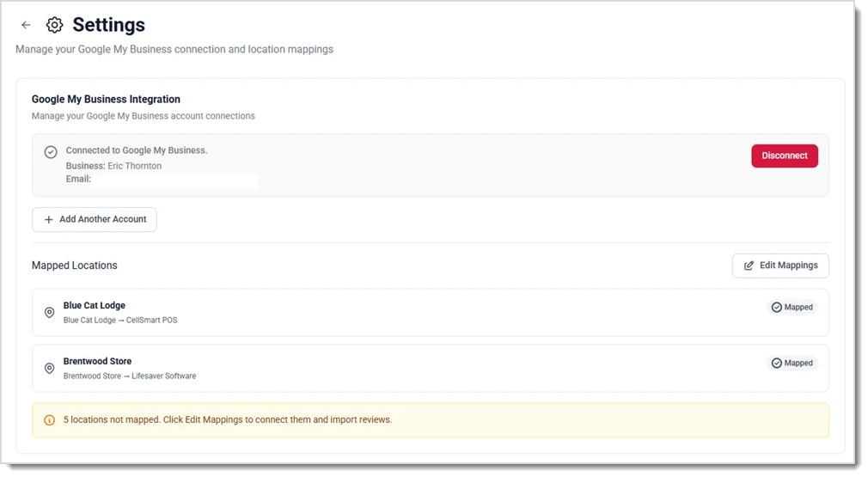Click the Mapped badge for Blue Cat Lodge
The image size is (868, 477).
[x=792, y=307]
